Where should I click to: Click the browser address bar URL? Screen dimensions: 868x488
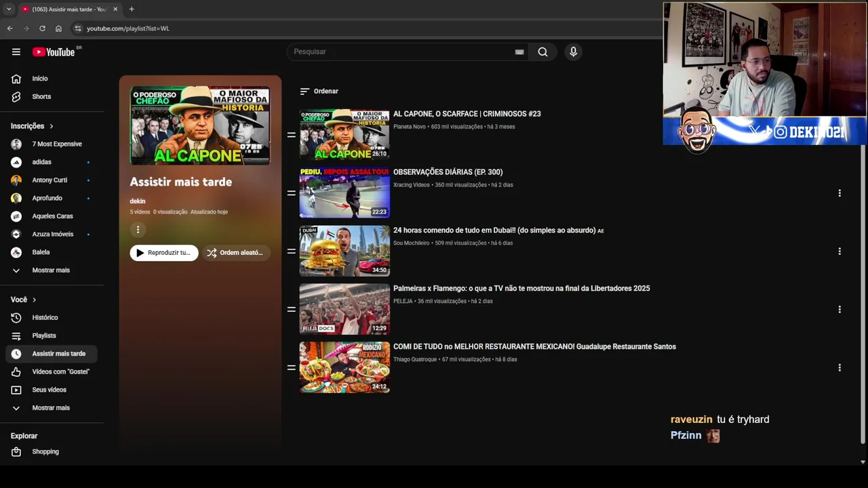click(128, 28)
